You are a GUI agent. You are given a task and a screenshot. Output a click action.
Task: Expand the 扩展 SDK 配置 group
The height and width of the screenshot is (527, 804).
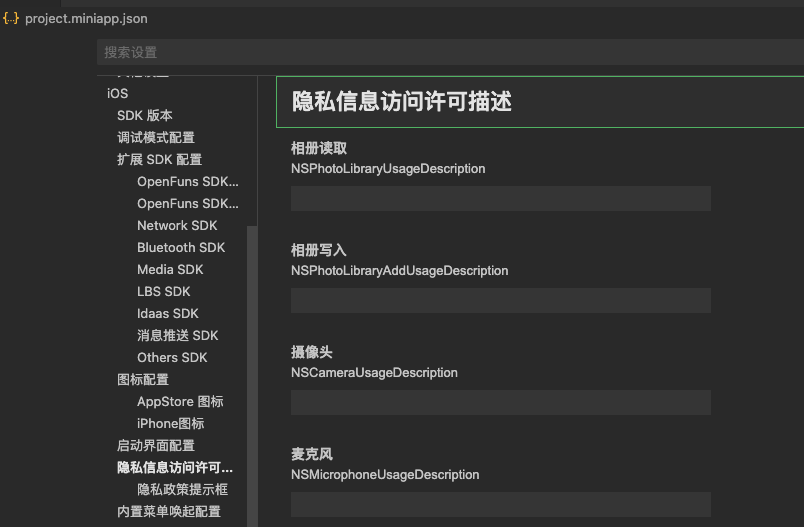click(x=159, y=159)
